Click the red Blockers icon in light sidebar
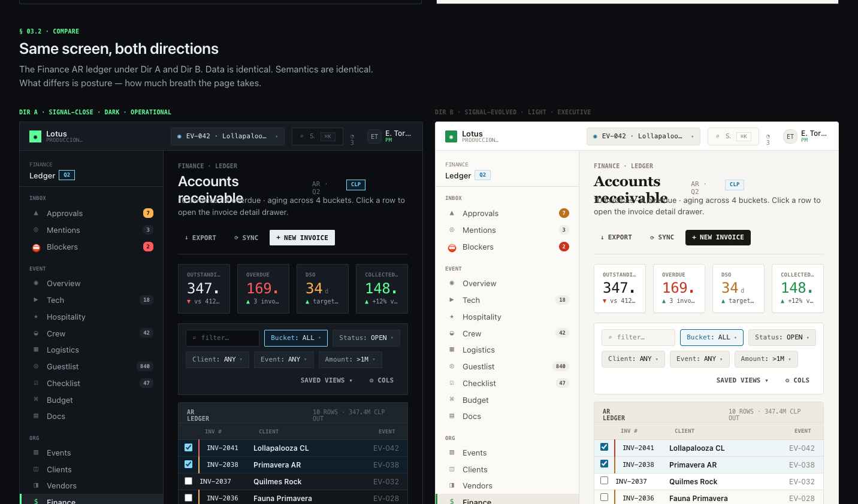Viewport: 858px width, 504px height. tap(452, 247)
